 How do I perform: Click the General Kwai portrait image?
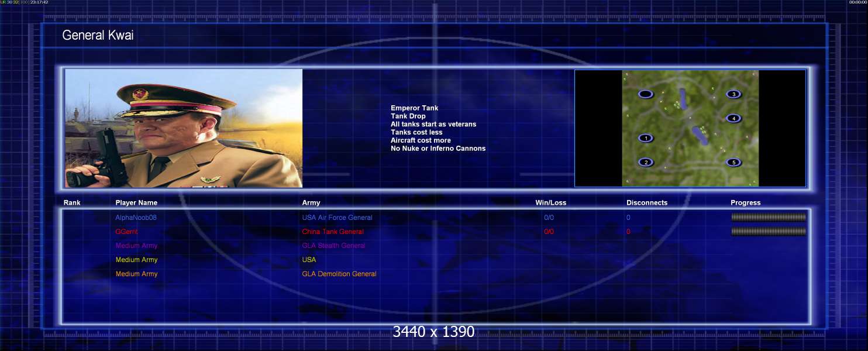coord(184,128)
